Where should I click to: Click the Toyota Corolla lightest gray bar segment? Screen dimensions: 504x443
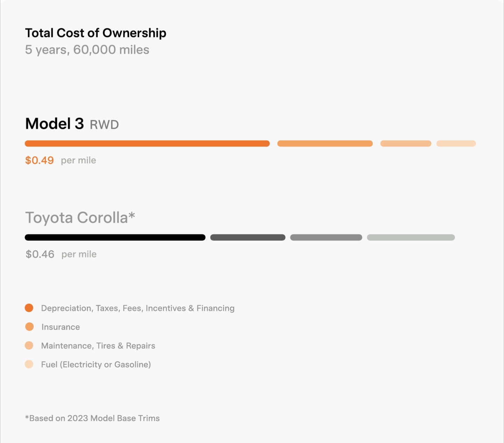pyautogui.click(x=411, y=237)
